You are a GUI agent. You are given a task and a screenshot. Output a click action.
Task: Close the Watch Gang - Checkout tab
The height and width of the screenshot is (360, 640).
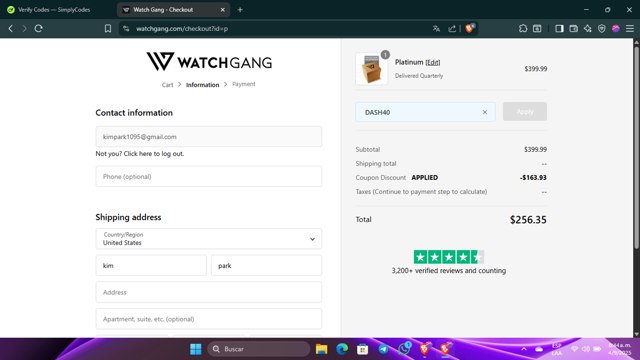(222, 9)
